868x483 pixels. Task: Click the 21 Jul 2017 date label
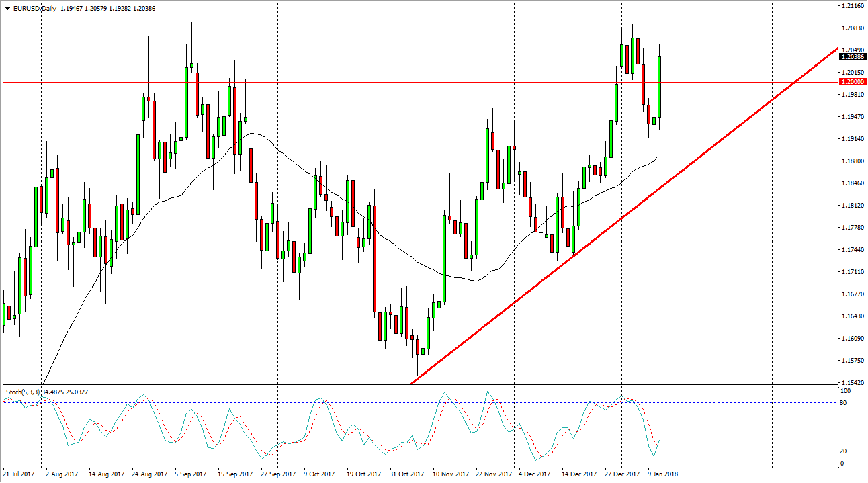(18, 474)
